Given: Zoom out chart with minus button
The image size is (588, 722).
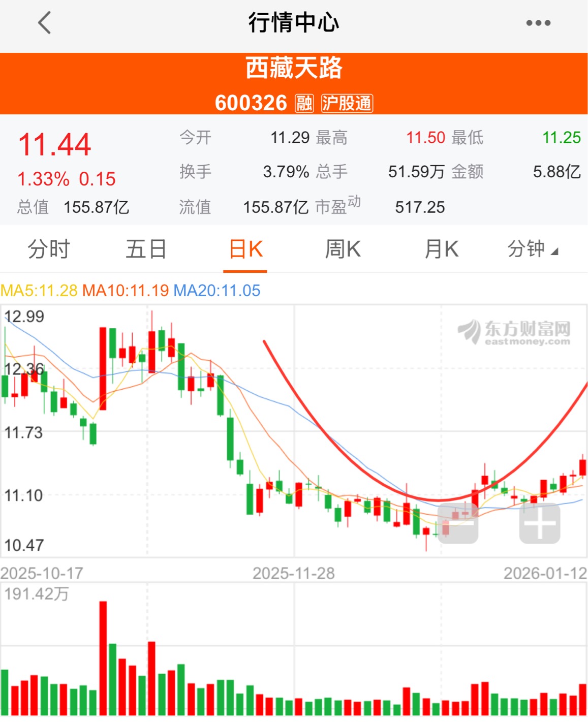Looking at the screenshot, I should point(458,523).
